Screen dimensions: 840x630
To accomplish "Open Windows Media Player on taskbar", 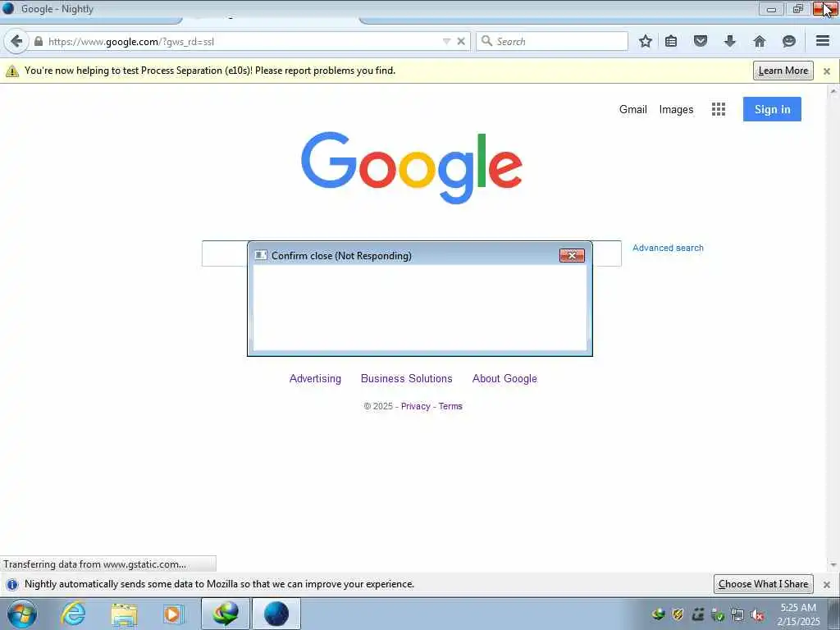I will point(174,614).
